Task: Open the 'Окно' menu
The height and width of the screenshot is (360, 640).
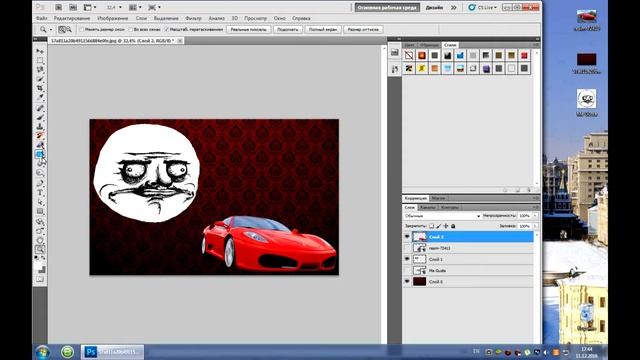Action: 279,18
